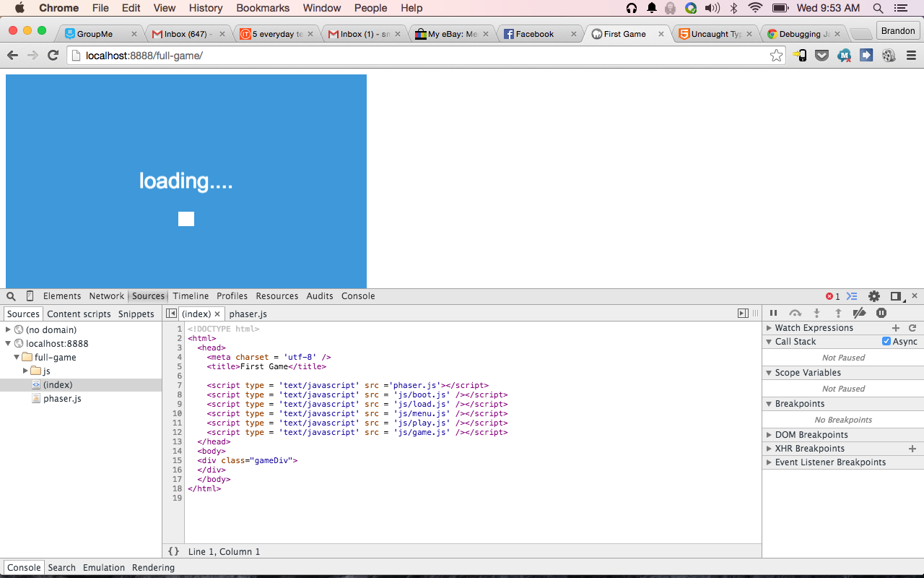
Task: Toggle the device mode phone icon
Action: pyautogui.click(x=30, y=296)
